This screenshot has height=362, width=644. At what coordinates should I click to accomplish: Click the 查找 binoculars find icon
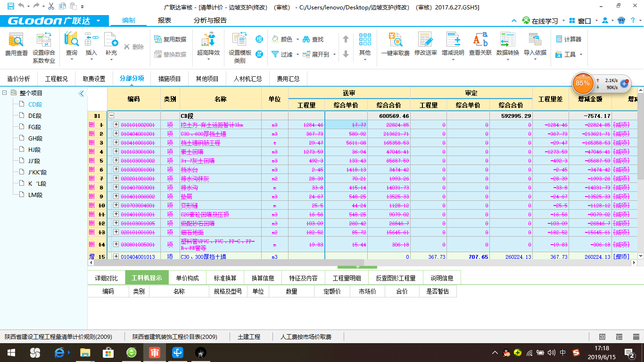coord(313,39)
